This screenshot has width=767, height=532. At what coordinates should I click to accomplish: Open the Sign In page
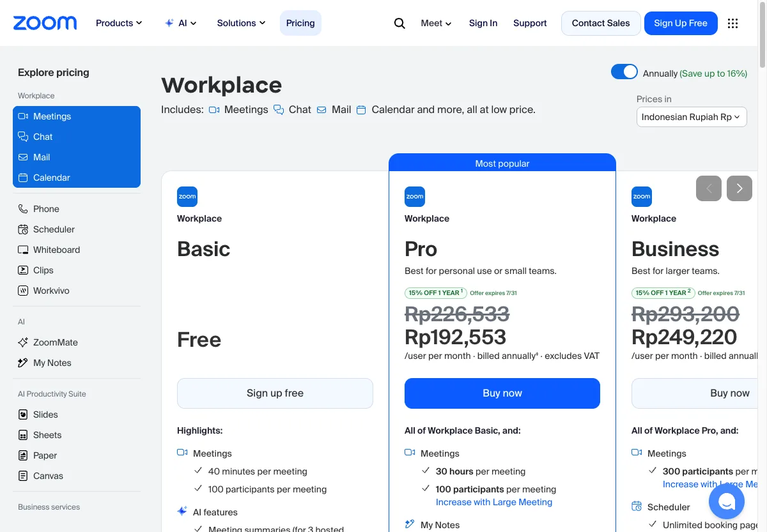(483, 23)
